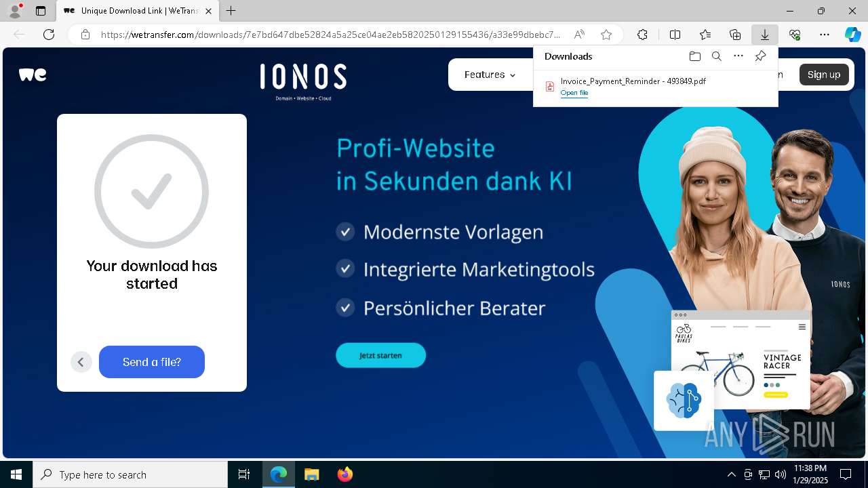Show hidden tray icons
The width and height of the screenshot is (868, 488).
click(731, 474)
